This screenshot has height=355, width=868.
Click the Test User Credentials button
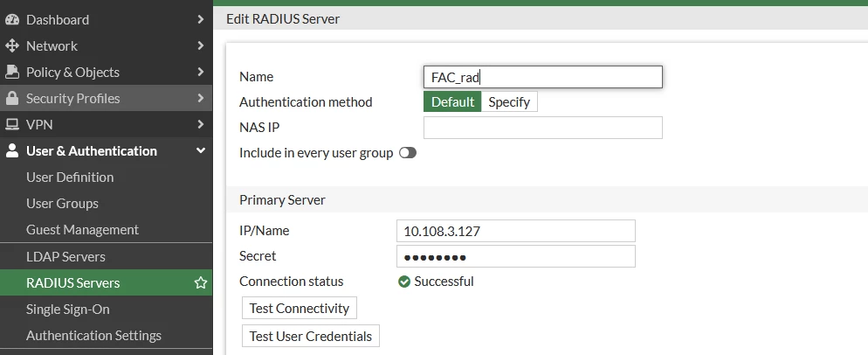click(311, 336)
